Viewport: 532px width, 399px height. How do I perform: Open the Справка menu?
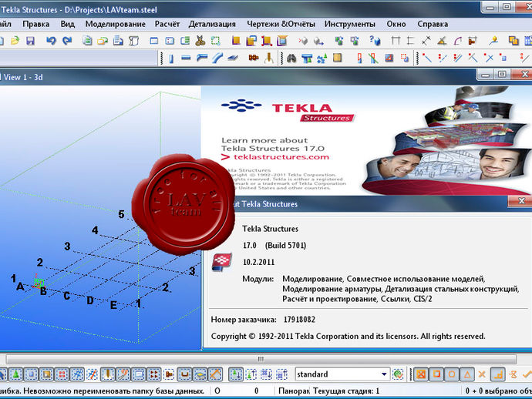point(433,24)
